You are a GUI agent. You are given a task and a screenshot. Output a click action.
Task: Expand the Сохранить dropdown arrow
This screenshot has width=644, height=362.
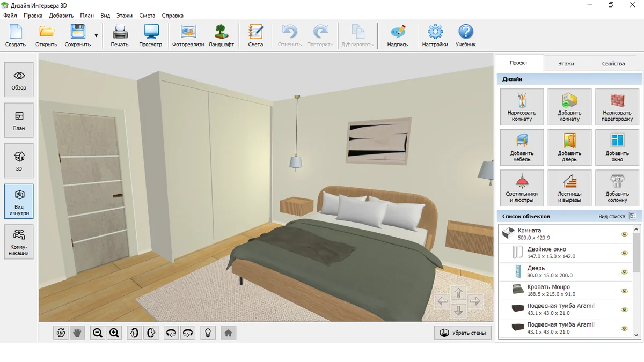[x=96, y=36]
